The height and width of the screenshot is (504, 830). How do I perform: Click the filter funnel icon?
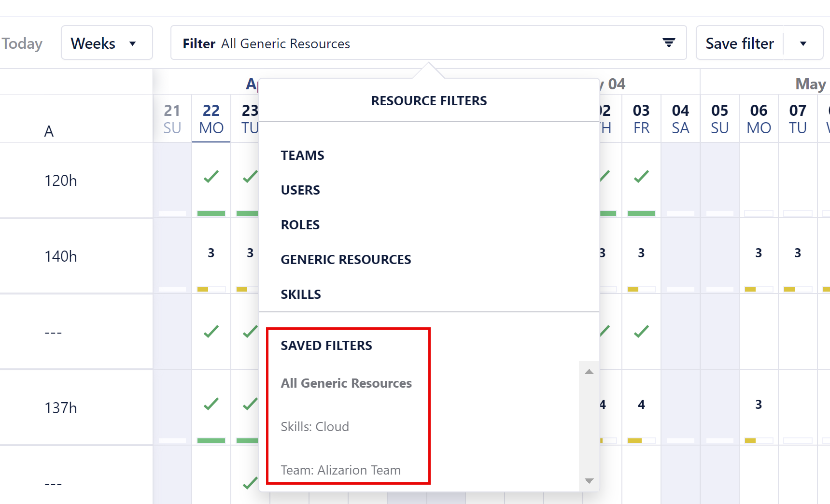[669, 42]
